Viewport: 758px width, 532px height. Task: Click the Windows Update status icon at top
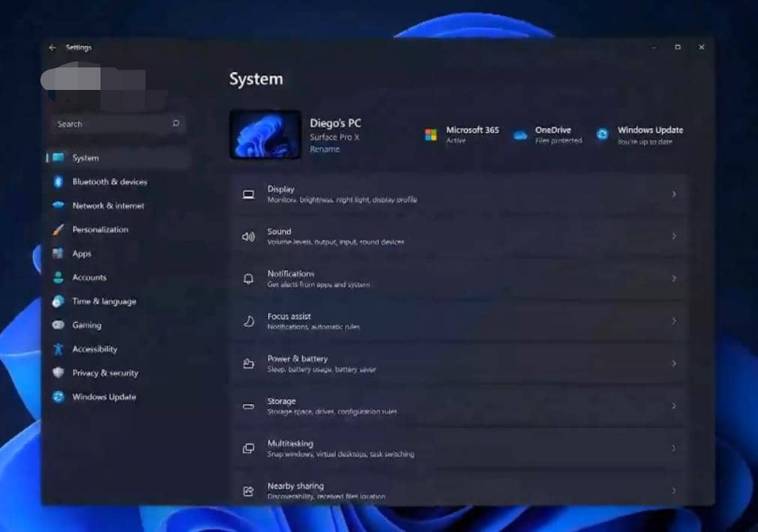click(602, 135)
